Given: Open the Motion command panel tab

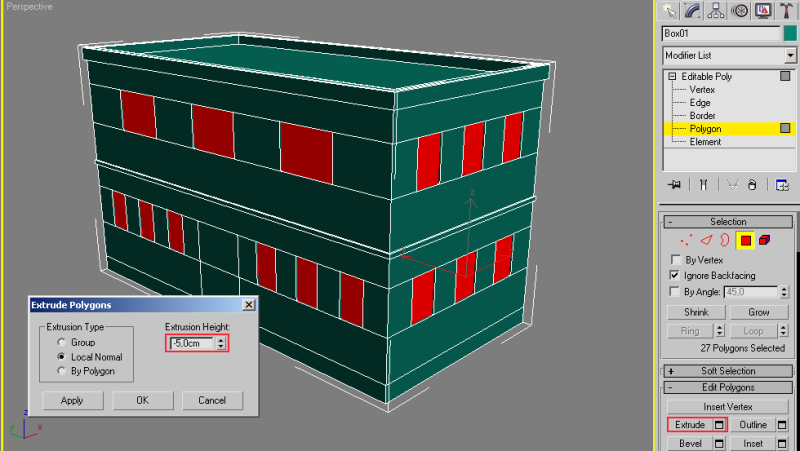Looking at the screenshot, I should [740, 10].
